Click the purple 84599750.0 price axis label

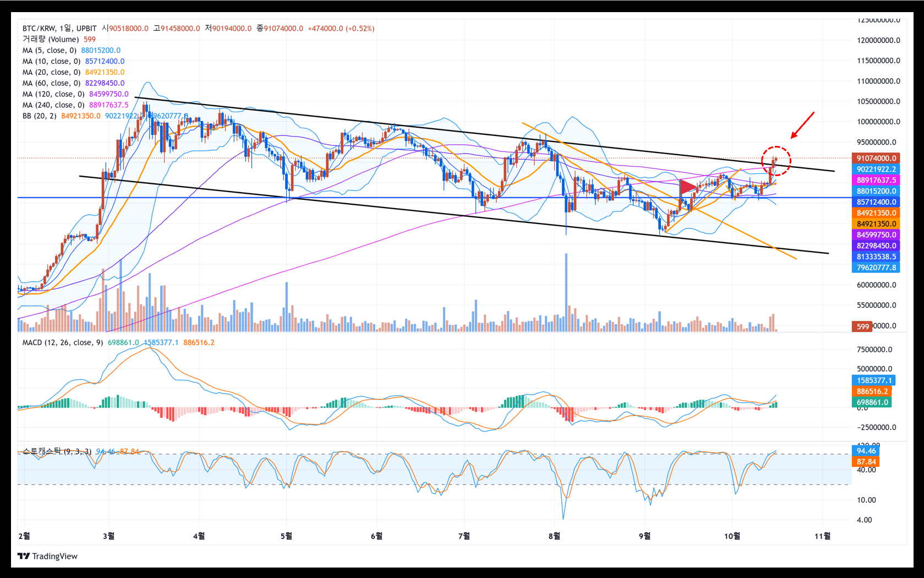876,235
